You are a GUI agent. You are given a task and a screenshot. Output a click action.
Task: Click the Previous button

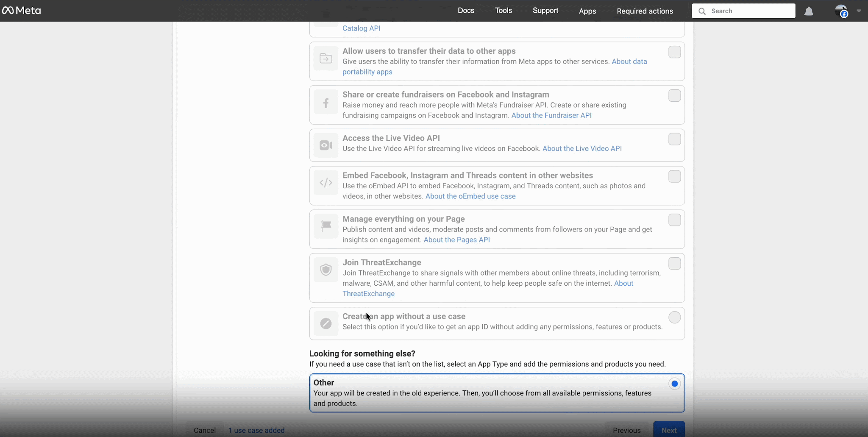pos(626,430)
